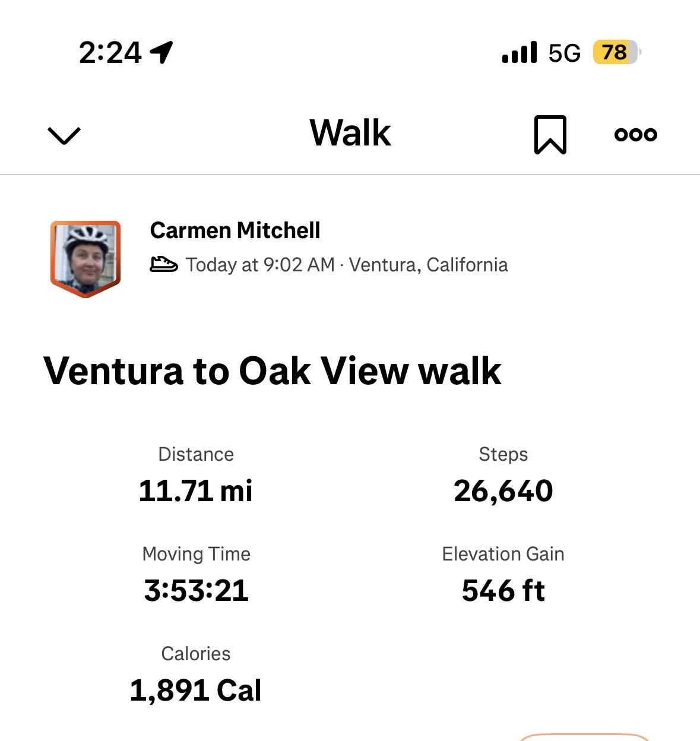Image resolution: width=700 pixels, height=741 pixels.
Task: Tap the Elevation Gain 546 ft stat
Action: [503, 590]
